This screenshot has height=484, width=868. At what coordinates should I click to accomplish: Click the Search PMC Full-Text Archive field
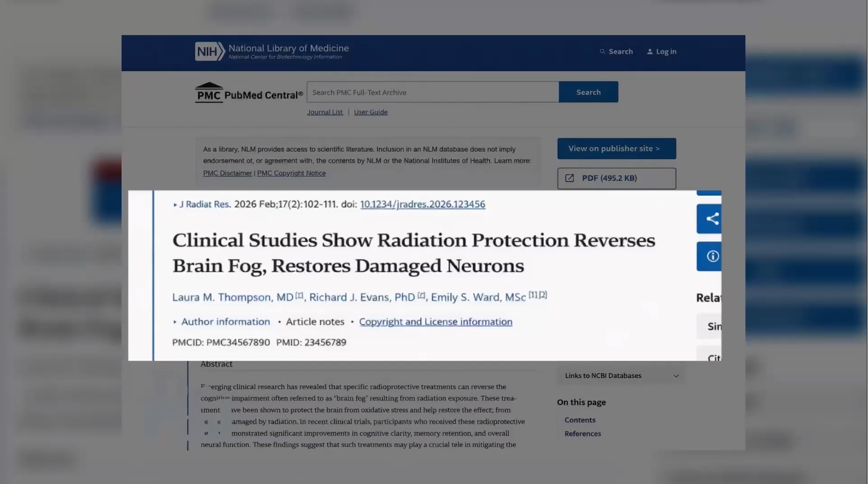tap(432, 92)
